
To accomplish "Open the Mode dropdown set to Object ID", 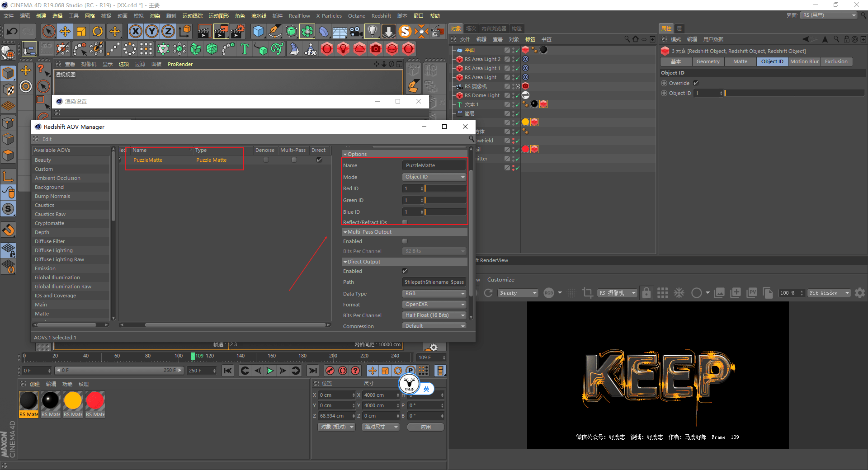I will click(x=434, y=177).
